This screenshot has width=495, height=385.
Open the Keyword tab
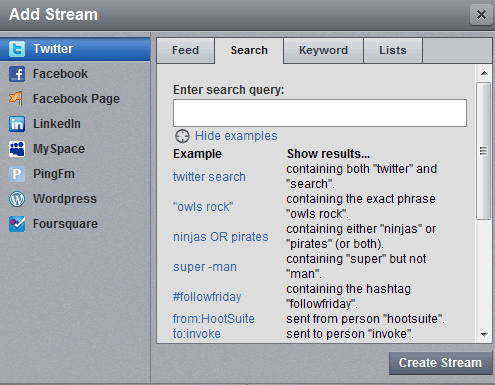(323, 50)
